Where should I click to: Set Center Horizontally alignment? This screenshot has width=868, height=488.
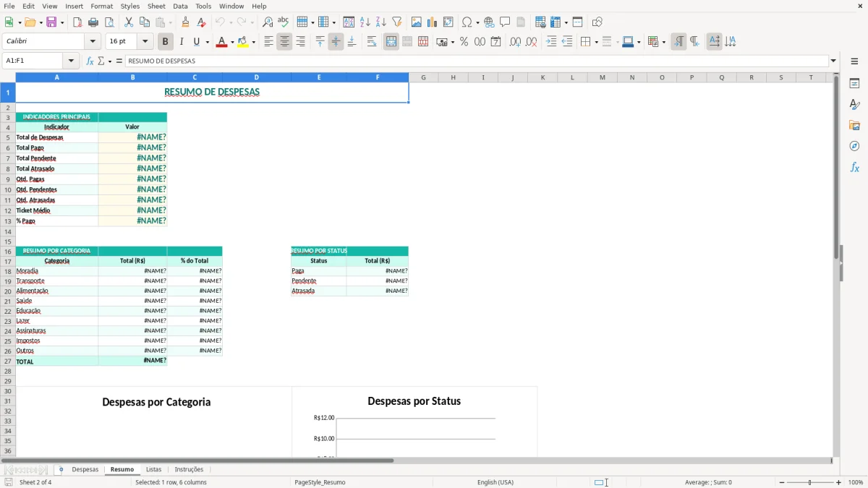pyautogui.click(x=284, y=42)
